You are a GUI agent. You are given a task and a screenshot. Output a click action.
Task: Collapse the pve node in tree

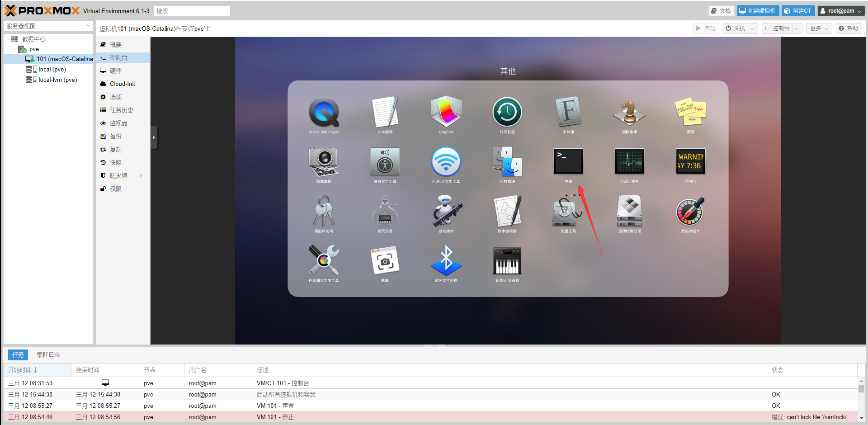[15, 49]
